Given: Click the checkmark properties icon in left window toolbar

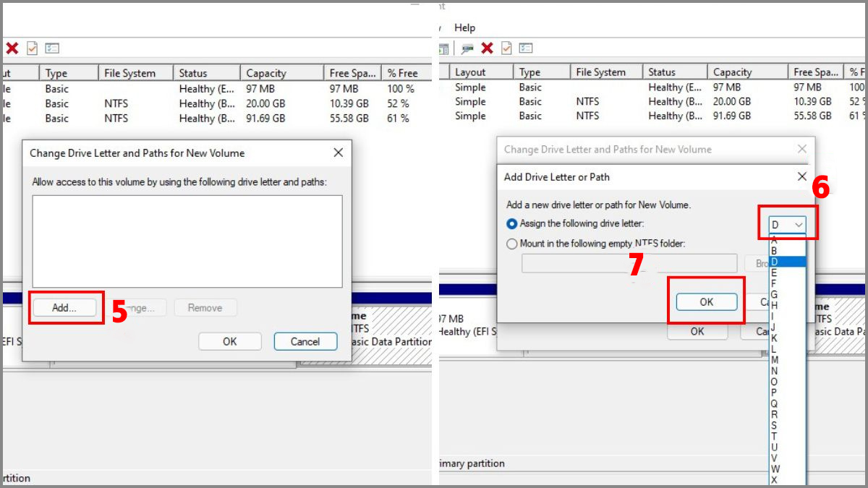Looking at the screenshot, I should [33, 48].
